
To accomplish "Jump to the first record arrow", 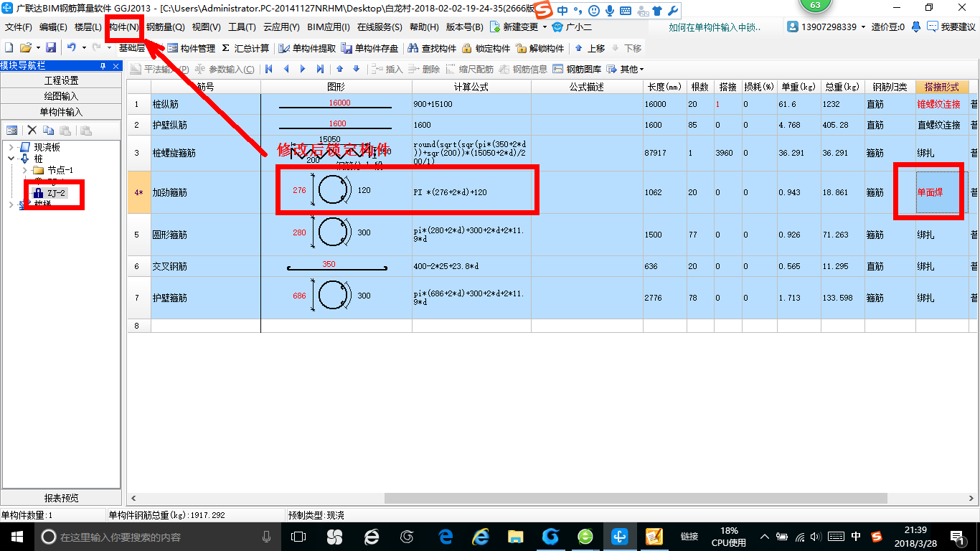I will pos(269,69).
